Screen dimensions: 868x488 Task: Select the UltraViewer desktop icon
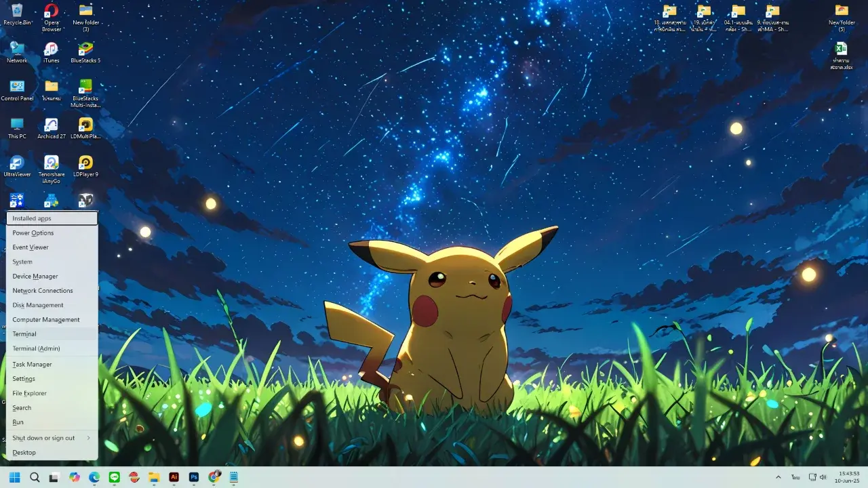click(x=17, y=167)
